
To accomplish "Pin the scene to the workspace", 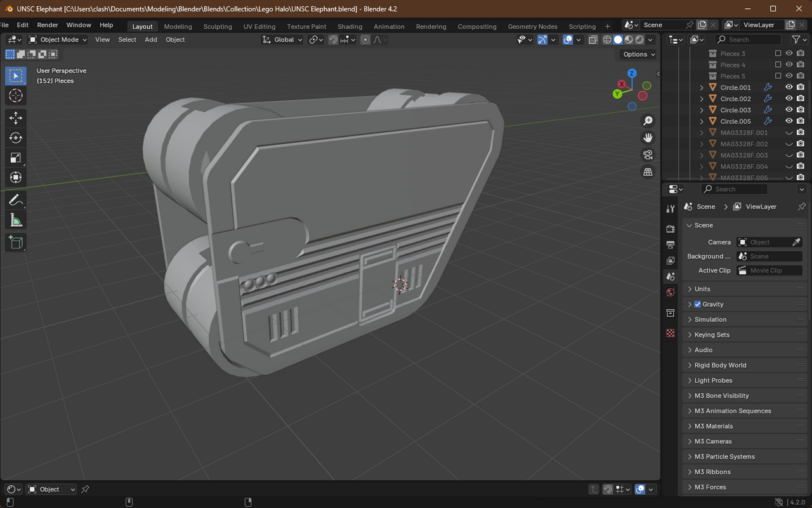I will [x=689, y=25].
